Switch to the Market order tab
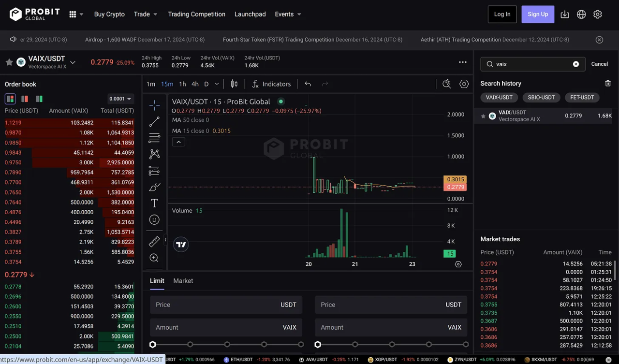The width and height of the screenshot is (619, 364). [183, 281]
